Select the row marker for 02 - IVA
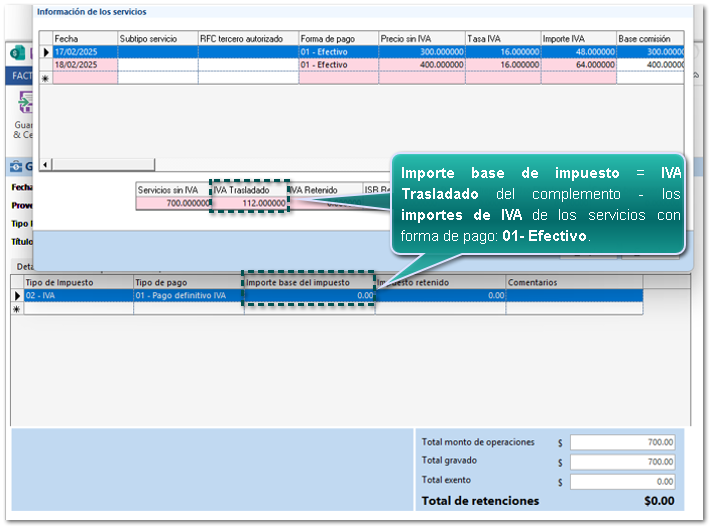 click(17, 296)
